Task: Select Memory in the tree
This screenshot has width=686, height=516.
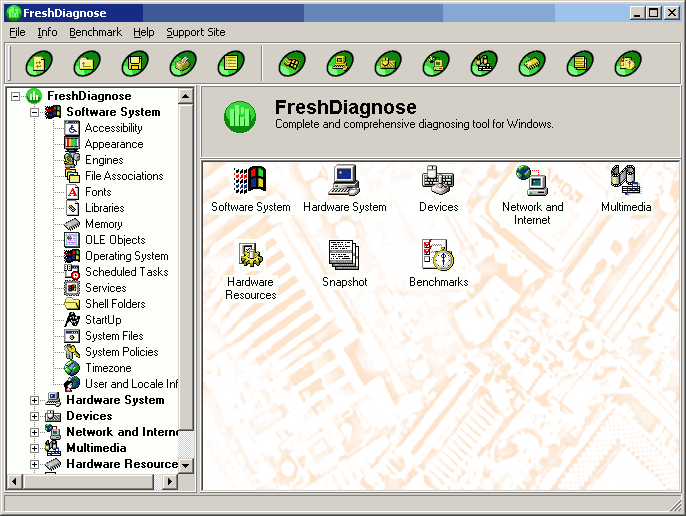Action: [104, 224]
